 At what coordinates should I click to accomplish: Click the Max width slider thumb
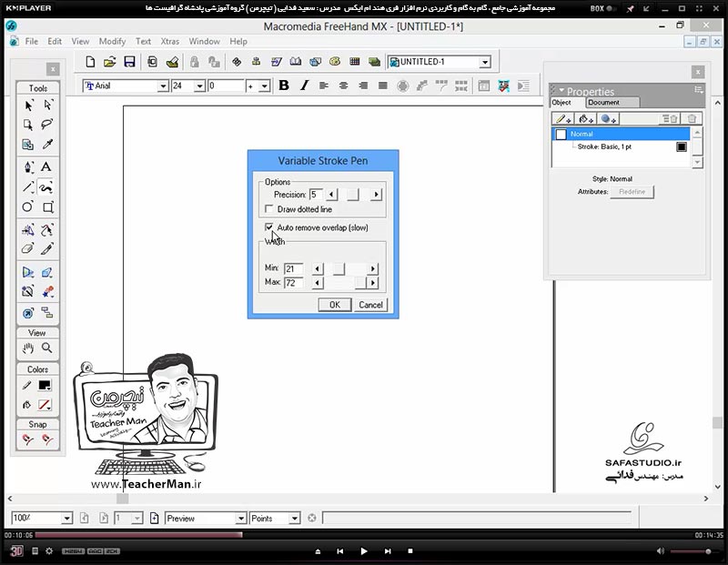(360, 283)
